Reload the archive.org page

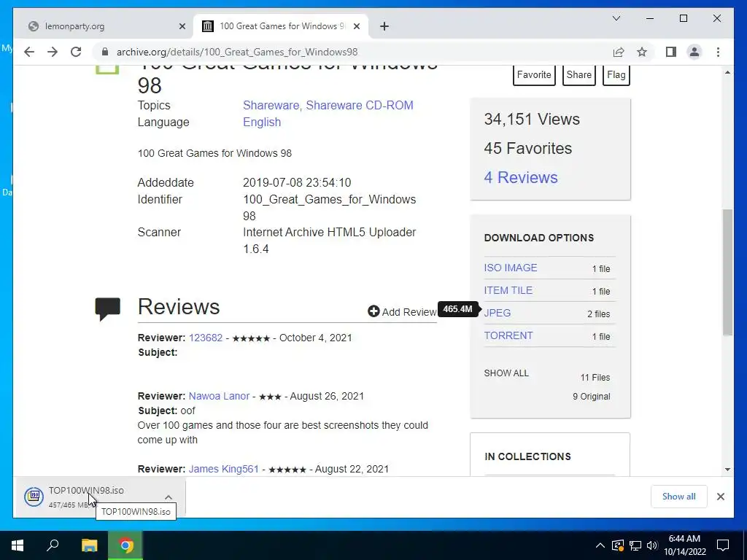tap(76, 52)
